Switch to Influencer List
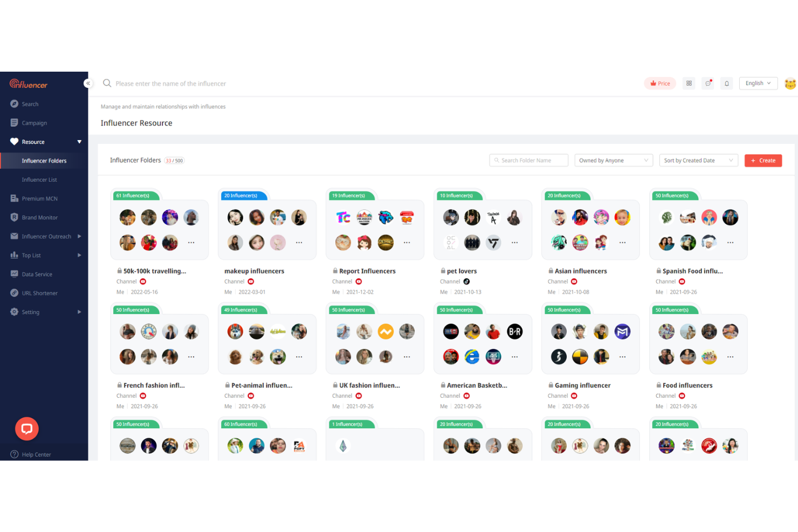 click(39, 179)
